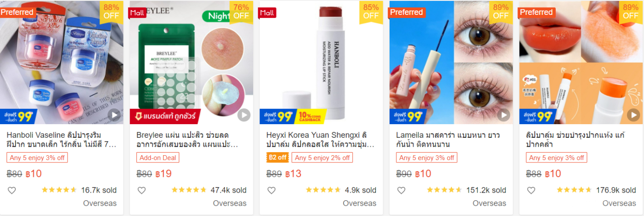Play video on Hanboli Vaseline product image
644x216 pixels.
click(x=114, y=115)
